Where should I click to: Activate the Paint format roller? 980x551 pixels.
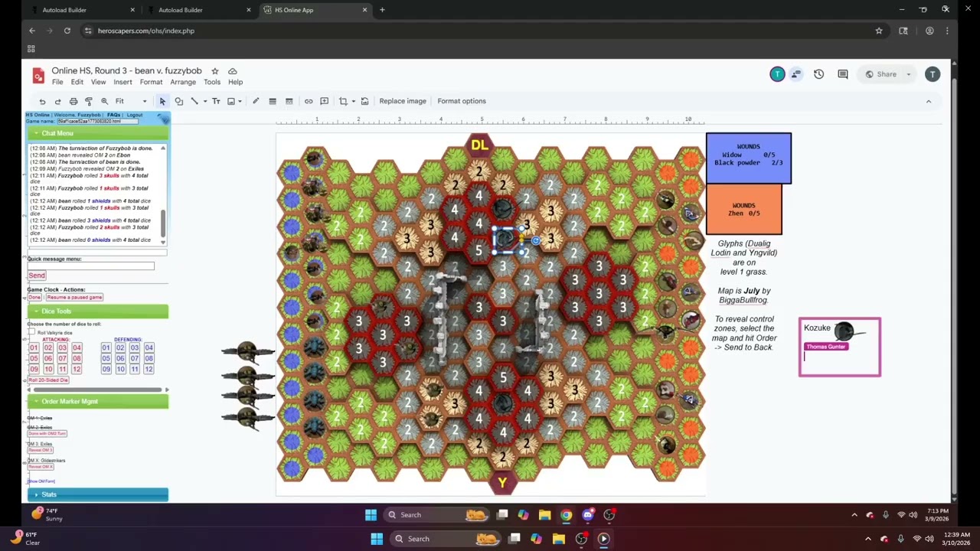pyautogui.click(x=89, y=101)
